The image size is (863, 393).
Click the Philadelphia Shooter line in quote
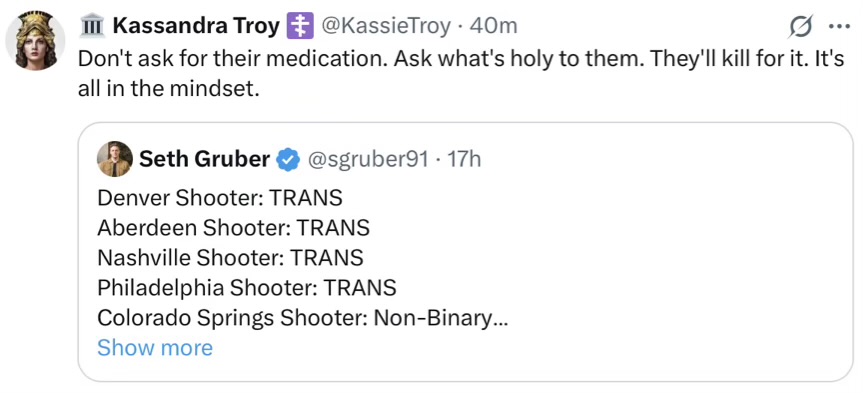247,287
